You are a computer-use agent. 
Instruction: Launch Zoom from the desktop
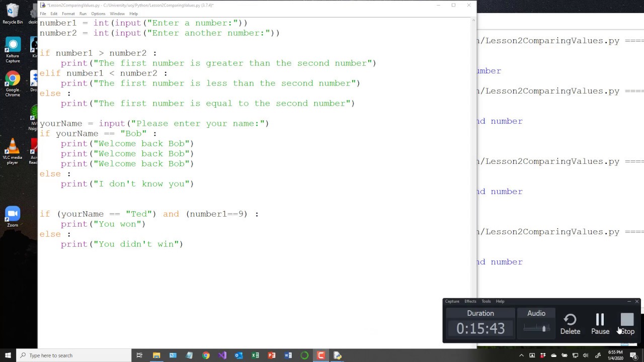[x=13, y=216]
